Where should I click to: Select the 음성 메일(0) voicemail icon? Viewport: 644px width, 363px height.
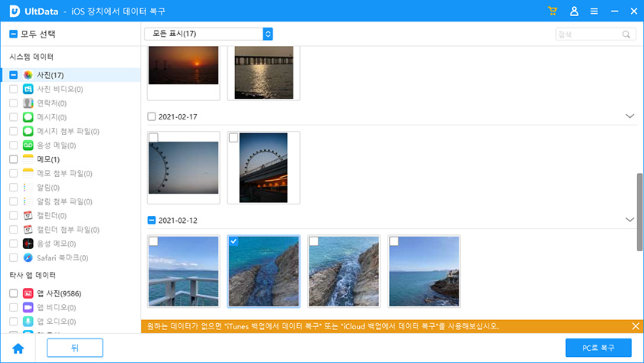(x=28, y=145)
